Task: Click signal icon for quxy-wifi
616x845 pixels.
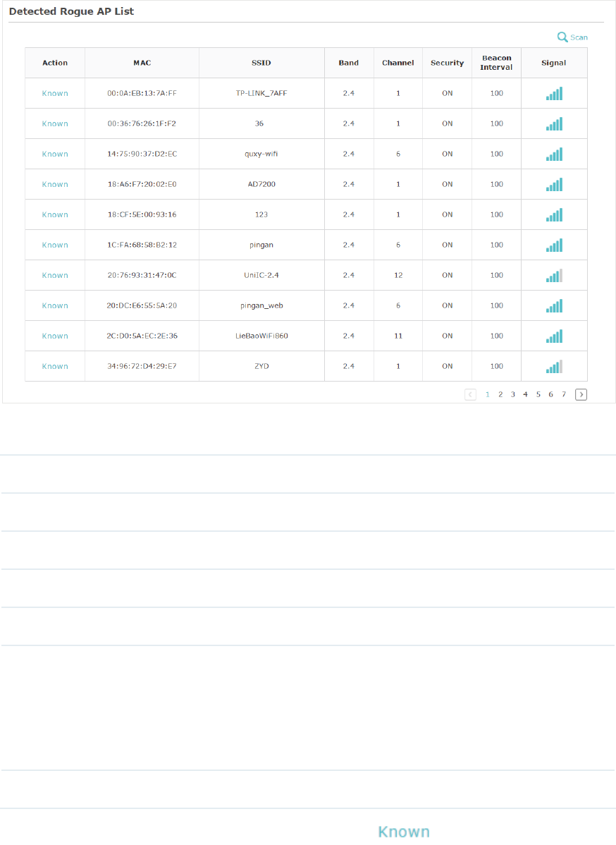Action: 554,154
